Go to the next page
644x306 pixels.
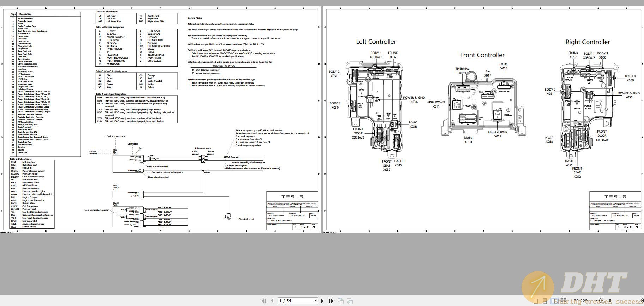322,301
